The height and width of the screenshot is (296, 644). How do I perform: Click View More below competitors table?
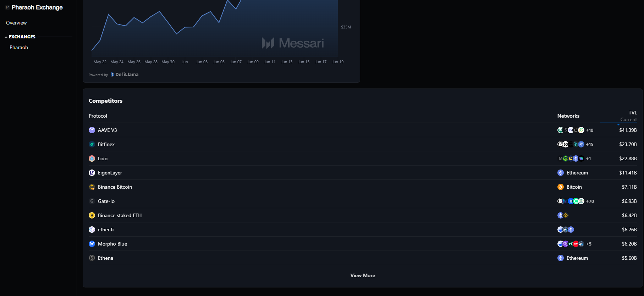click(x=363, y=275)
